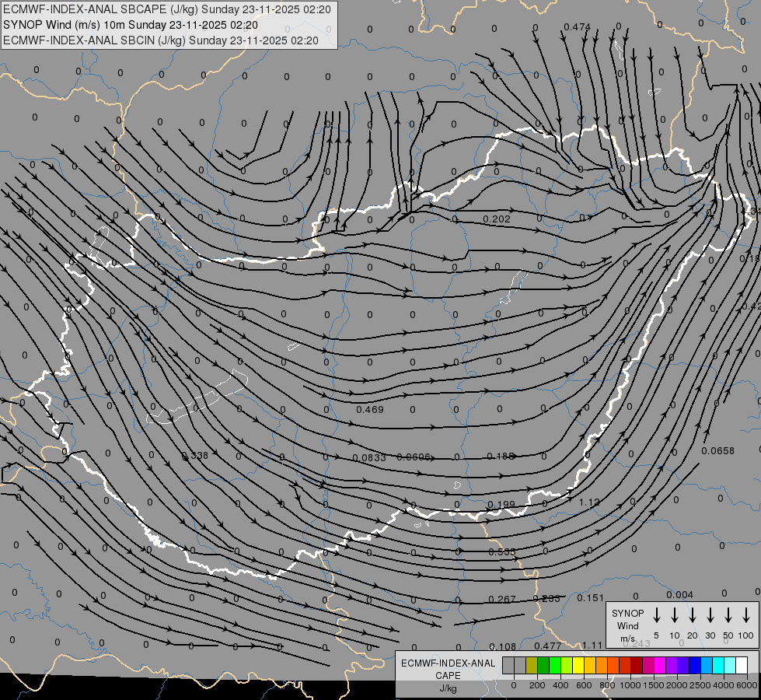This screenshot has width=761, height=700.
Task: Click the SYNOP Wind 10m title line
Action: pyautogui.click(x=131, y=25)
